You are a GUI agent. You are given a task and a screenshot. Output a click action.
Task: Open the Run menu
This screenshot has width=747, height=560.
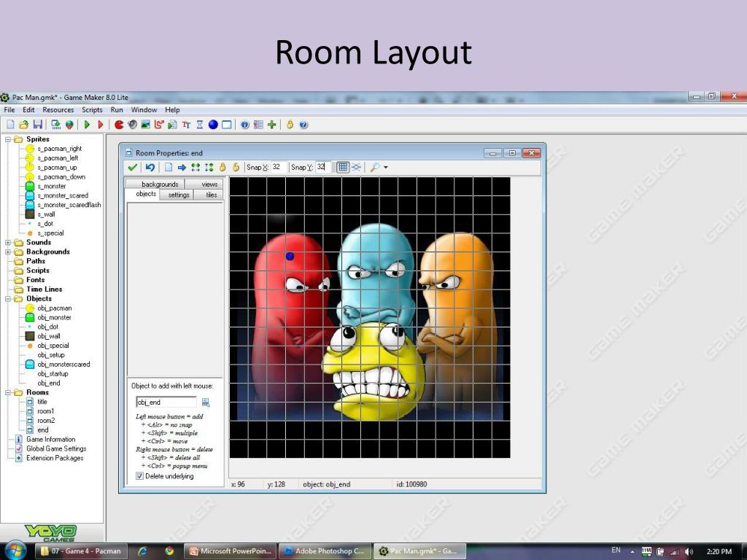pyautogui.click(x=117, y=110)
